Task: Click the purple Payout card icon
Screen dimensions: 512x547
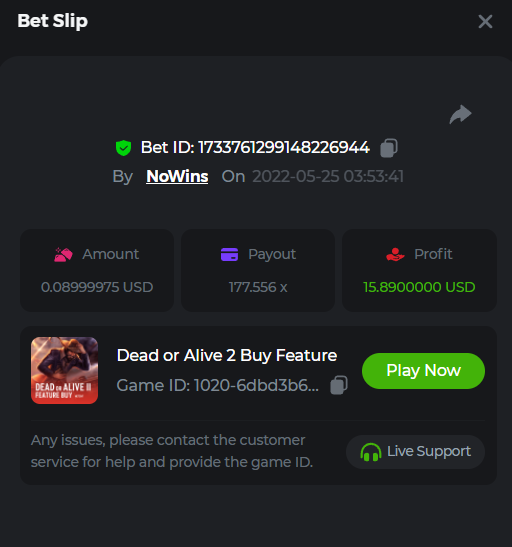Action: [229, 254]
